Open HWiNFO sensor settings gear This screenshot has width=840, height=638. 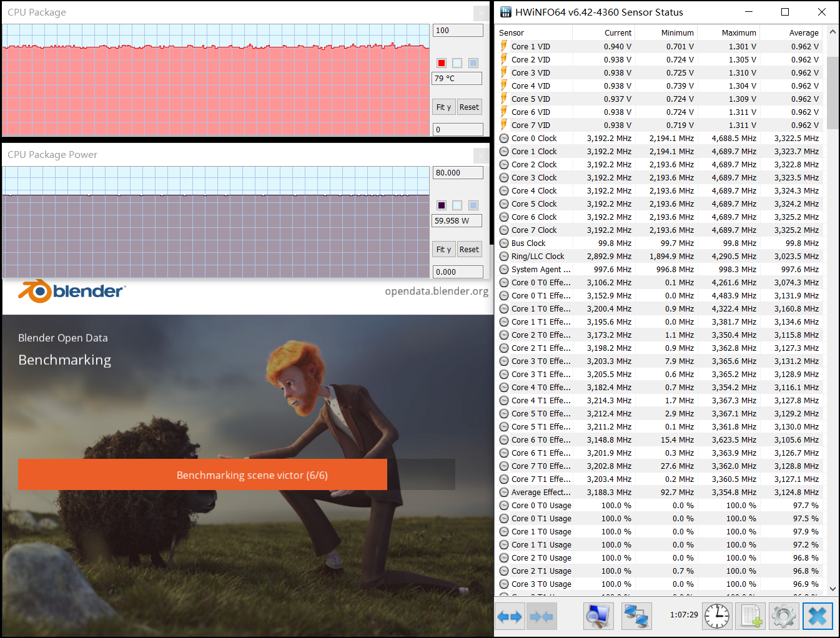click(x=783, y=617)
